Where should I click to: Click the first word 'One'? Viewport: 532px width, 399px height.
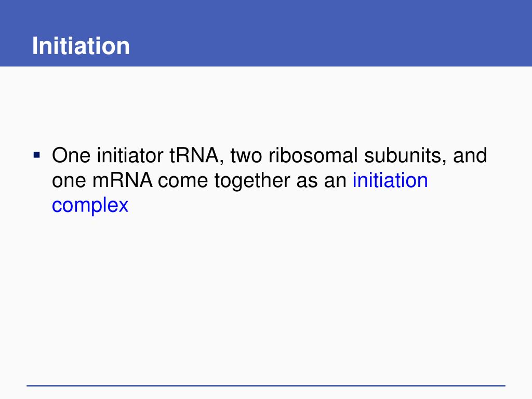tap(71, 155)
